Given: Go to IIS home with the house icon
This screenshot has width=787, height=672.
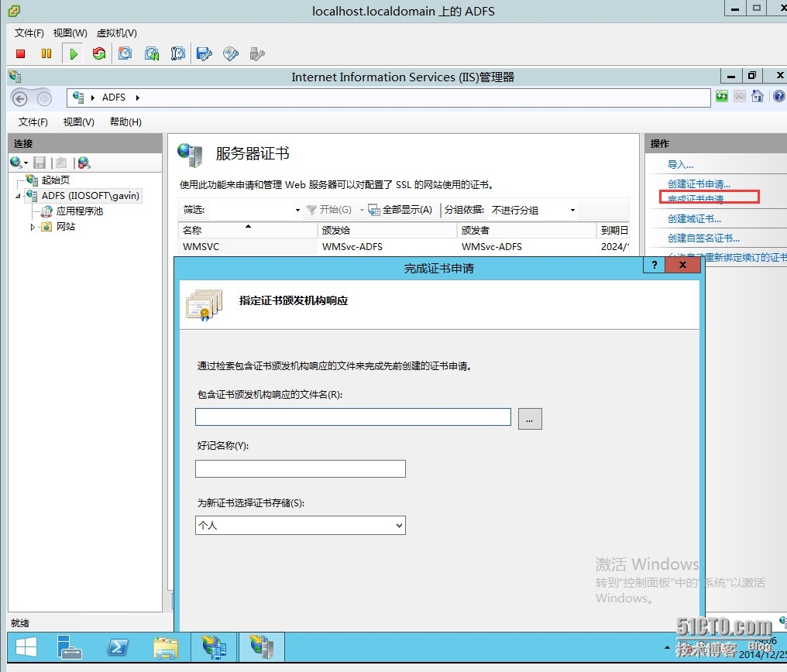Looking at the screenshot, I should pos(758,96).
